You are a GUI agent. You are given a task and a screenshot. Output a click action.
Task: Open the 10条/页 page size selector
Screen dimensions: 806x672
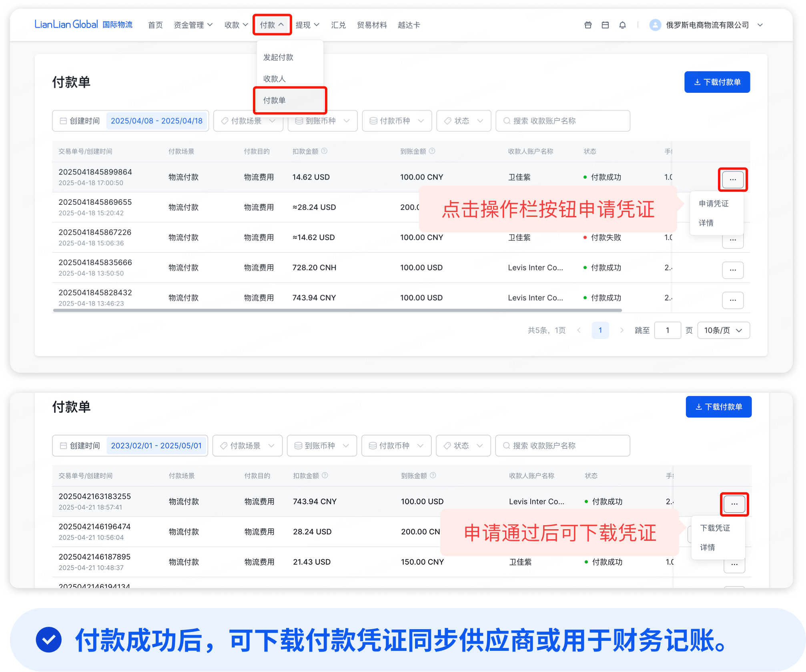point(723,330)
